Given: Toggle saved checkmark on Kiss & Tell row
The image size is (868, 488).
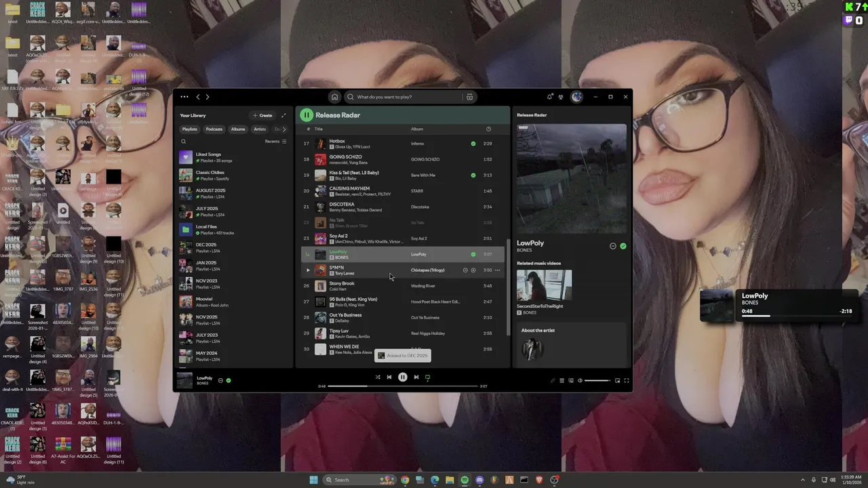Looking at the screenshot, I should click(473, 175).
